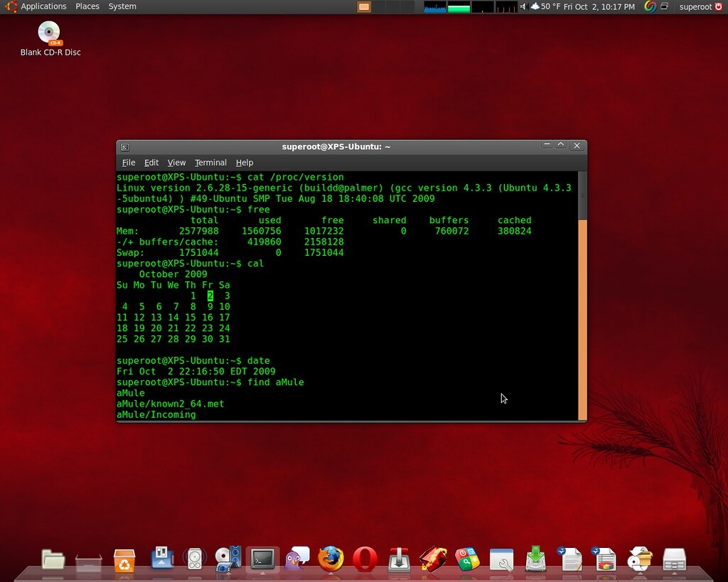
Task: Open the colorful clock and search tiles icon
Action: [x=467, y=559]
